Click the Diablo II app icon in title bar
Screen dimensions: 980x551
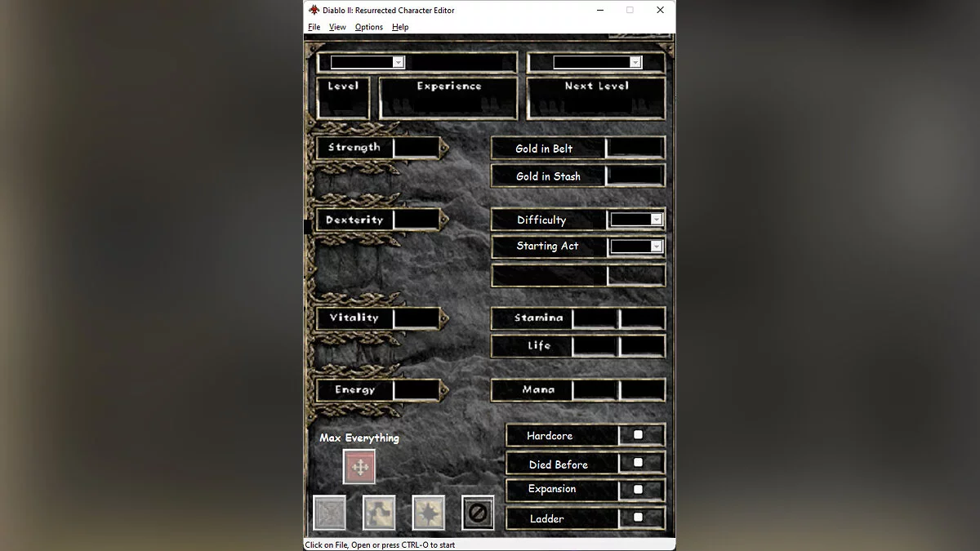314,10
